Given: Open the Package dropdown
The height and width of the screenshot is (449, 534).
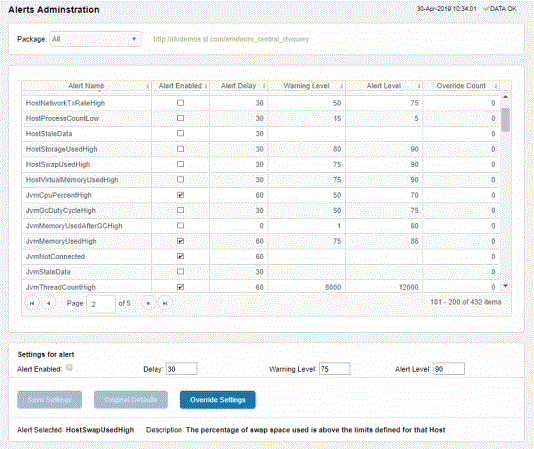Looking at the screenshot, I should pyautogui.click(x=95, y=39).
